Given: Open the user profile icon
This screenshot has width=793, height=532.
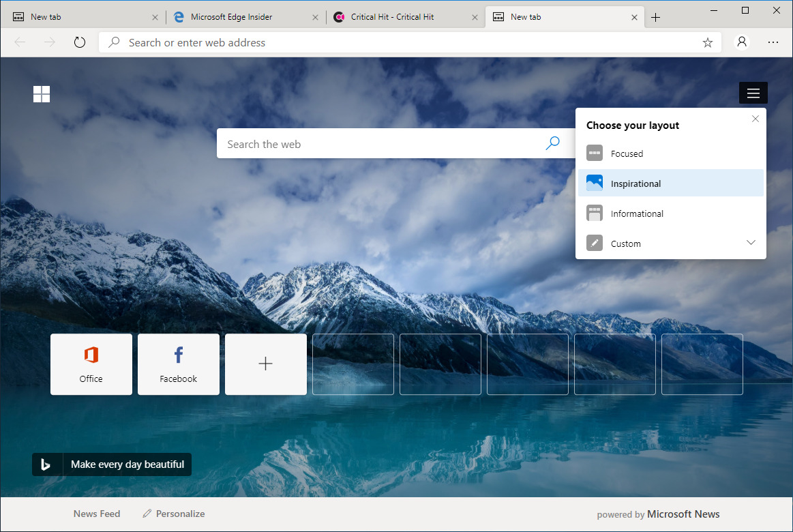Looking at the screenshot, I should (742, 42).
